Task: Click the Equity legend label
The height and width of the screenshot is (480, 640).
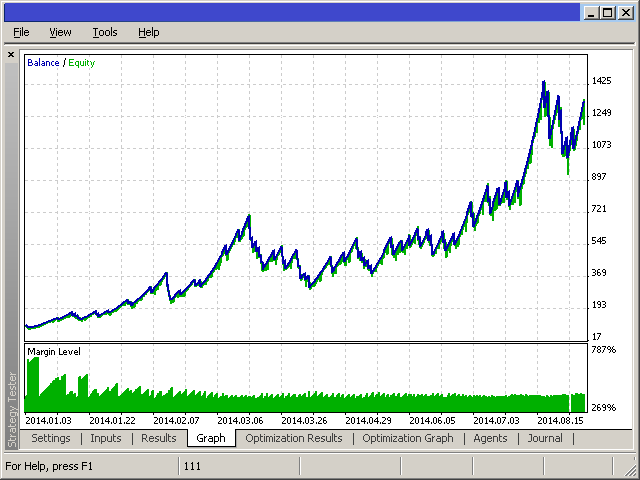Action: pos(82,63)
